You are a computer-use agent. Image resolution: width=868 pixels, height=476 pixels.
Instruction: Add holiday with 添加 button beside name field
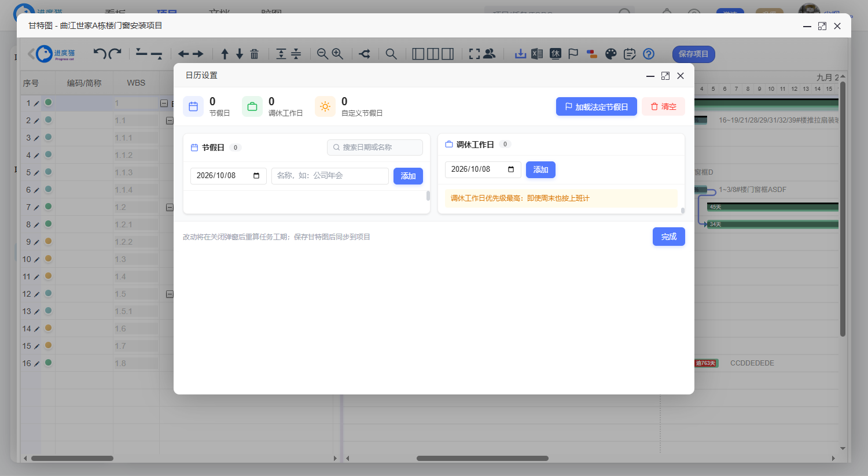tap(408, 176)
